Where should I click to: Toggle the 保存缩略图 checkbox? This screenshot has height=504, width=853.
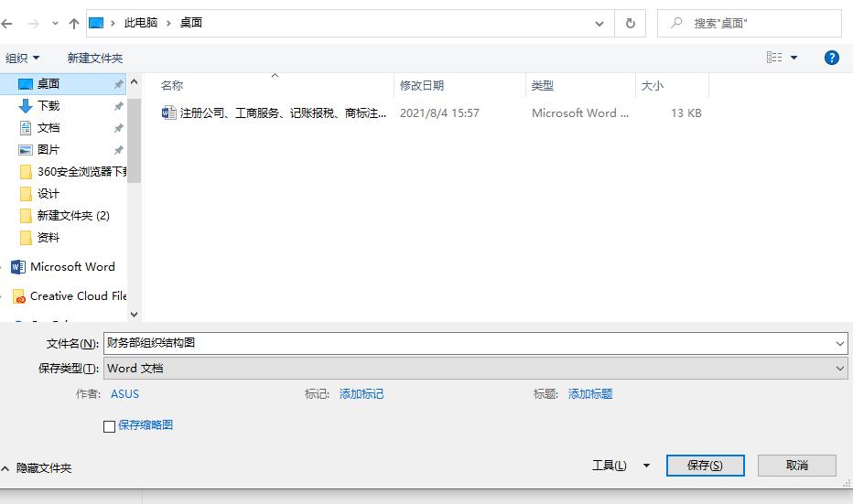pos(109,426)
